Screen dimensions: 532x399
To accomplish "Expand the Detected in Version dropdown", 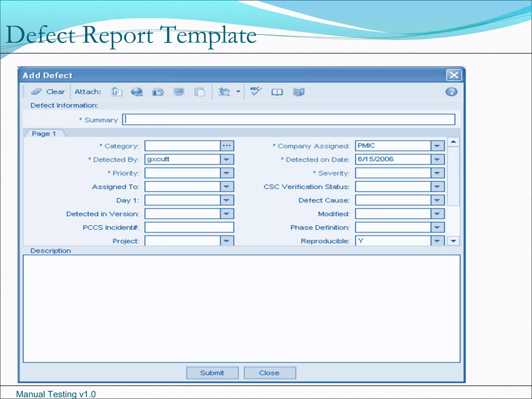I will point(227,214).
